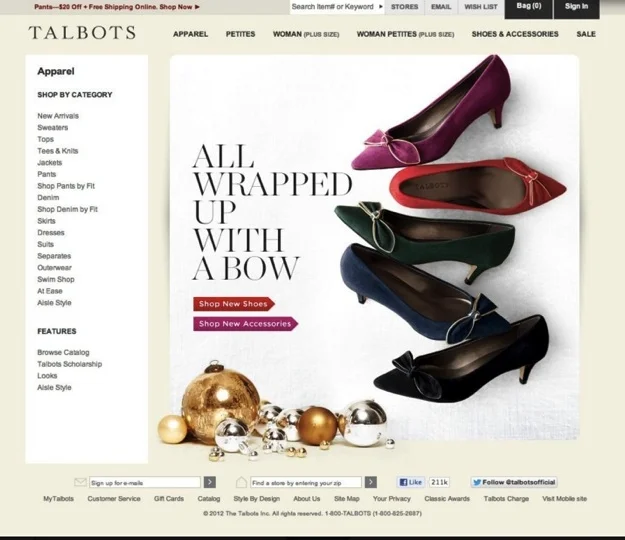Open the Shoes & Accessories menu
Screen dimensions: 625x540
[x=515, y=34]
